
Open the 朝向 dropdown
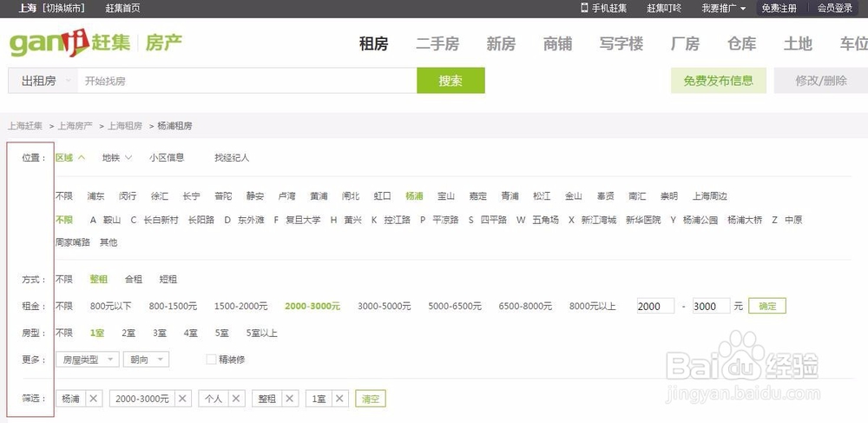click(x=146, y=360)
